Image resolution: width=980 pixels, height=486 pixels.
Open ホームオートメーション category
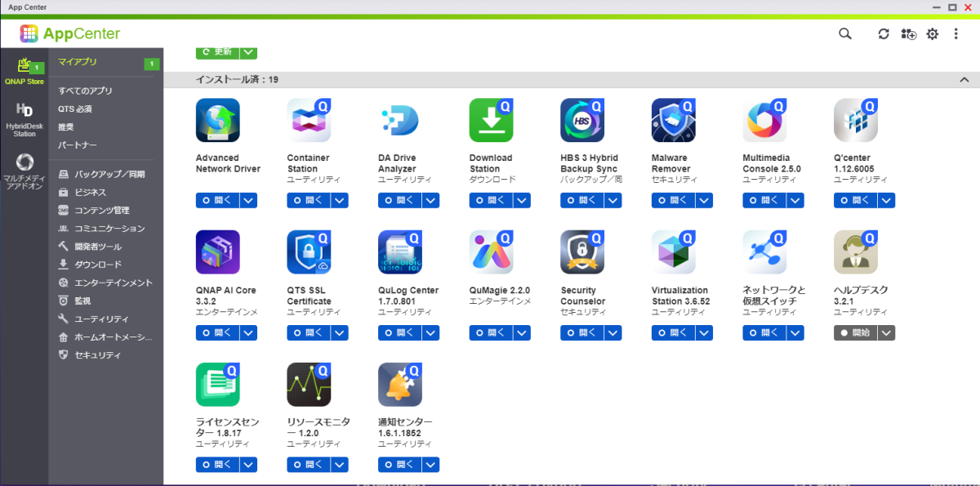105,337
